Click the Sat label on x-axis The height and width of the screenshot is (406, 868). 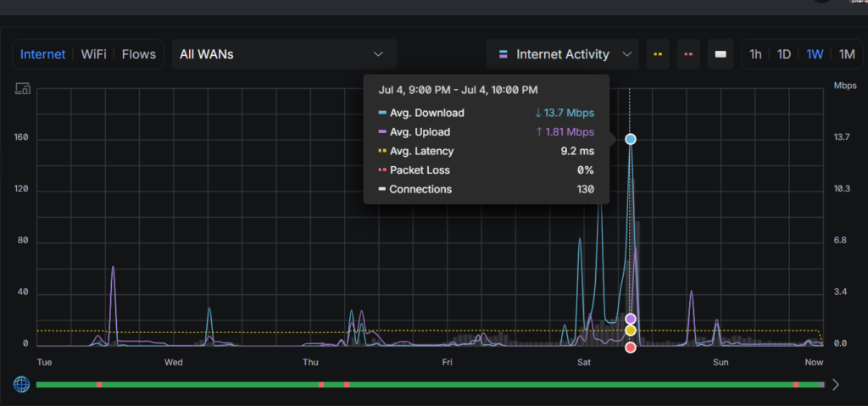coord(584,362)
